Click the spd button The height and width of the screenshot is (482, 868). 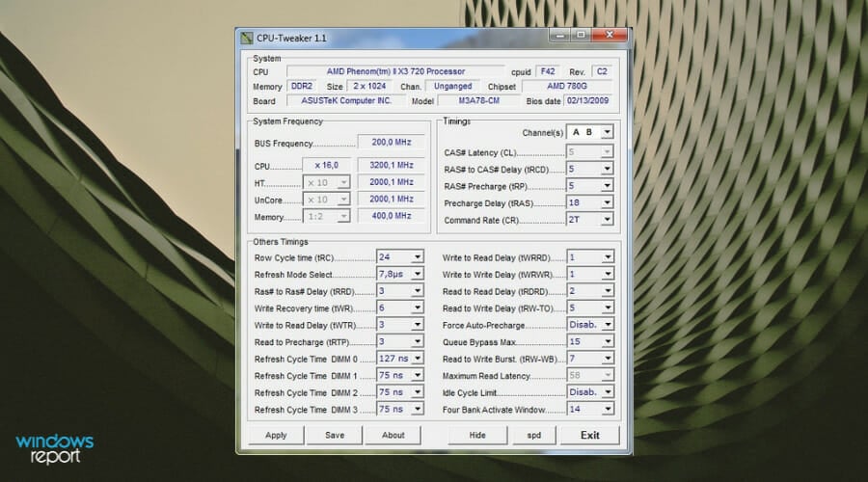click(x=533, y=435)
